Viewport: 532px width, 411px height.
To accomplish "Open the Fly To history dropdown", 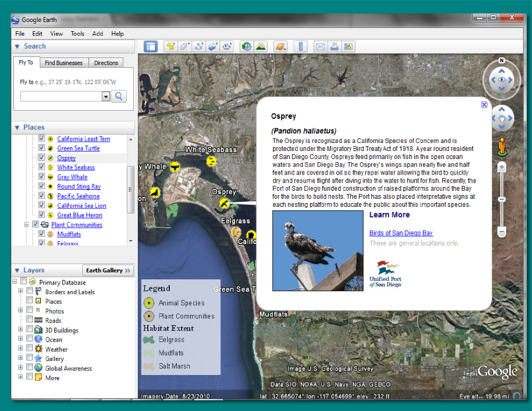I will 106,97.
